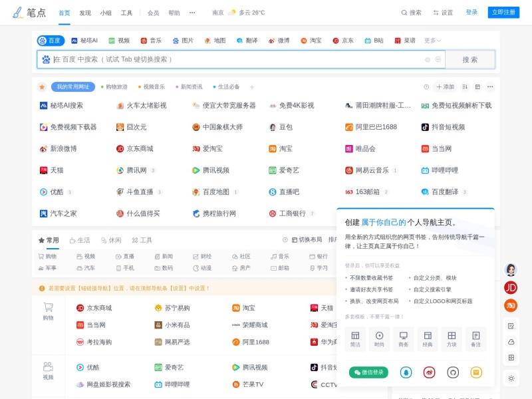
Task: Click the 添加 bookmark button
Action: [445, 87]
